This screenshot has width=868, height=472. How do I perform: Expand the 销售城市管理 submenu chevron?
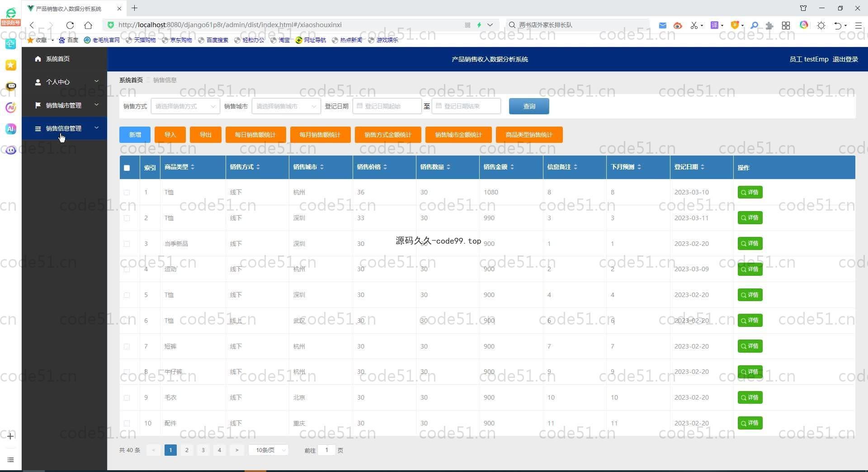(x=96, y=105)
